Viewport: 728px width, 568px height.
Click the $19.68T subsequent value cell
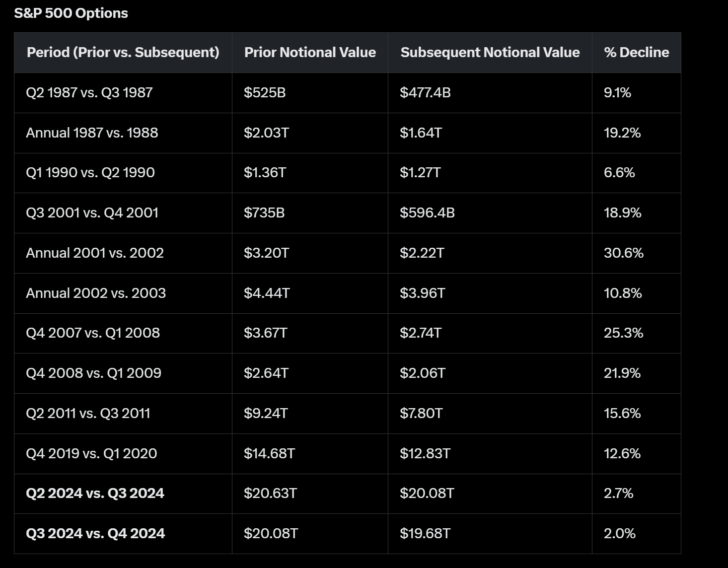tap(425, 534)
